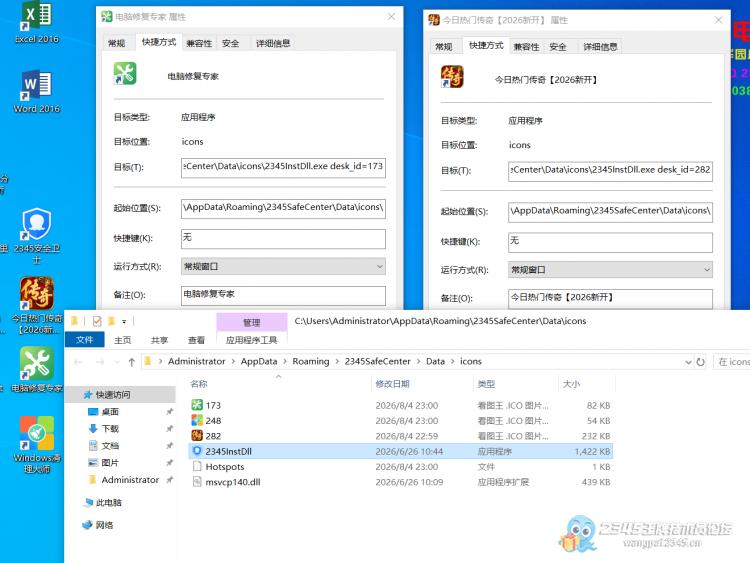Click the Explorer forward arrow
The image size is (750, 563).
(100, 362)
